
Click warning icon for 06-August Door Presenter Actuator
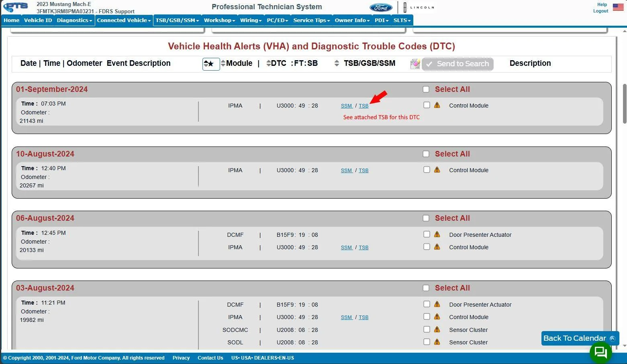(437, 234)
